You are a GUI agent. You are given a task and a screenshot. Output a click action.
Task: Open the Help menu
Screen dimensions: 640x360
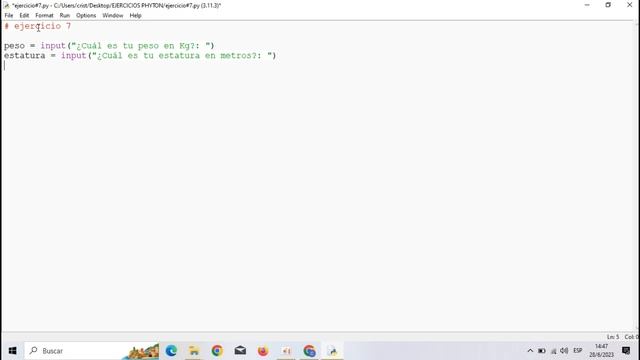[135, 16]
